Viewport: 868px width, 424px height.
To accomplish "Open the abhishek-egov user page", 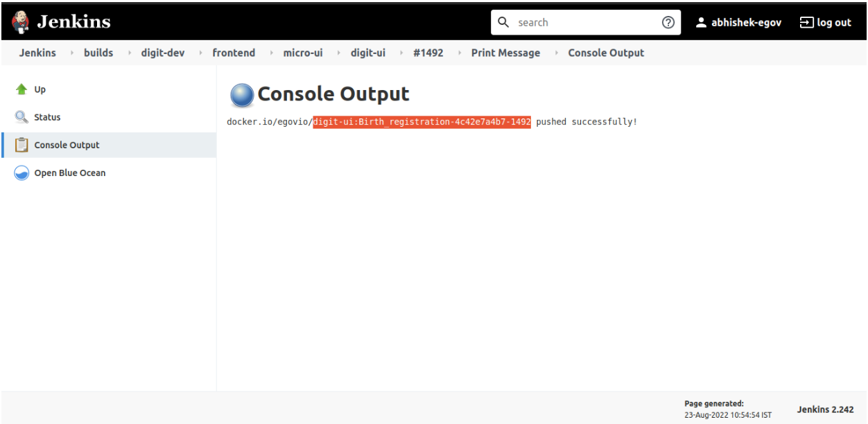I will [746, 22].
